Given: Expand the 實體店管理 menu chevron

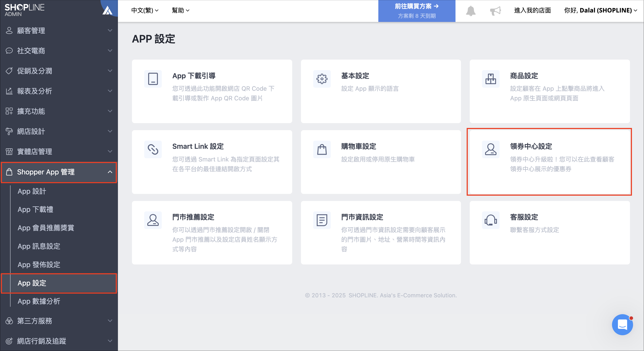Looking at the screenshot, I should tap(110, 151).
